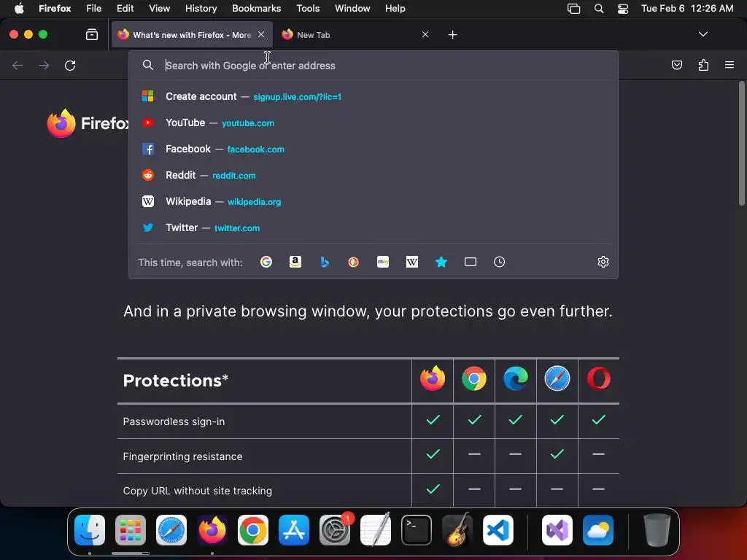This screenshot has height=560, width=747.
Task: Open the View menu
Action: point(159,9)
